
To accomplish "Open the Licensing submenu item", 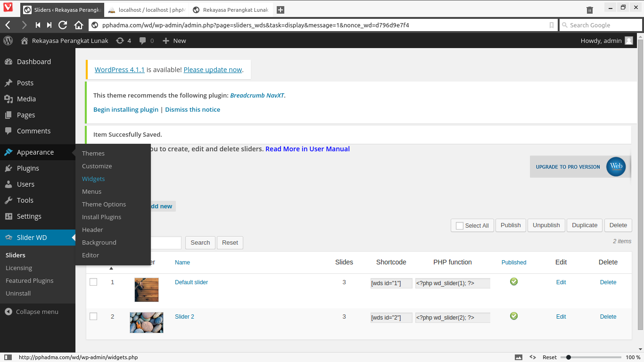I will [x=19, y=268].
